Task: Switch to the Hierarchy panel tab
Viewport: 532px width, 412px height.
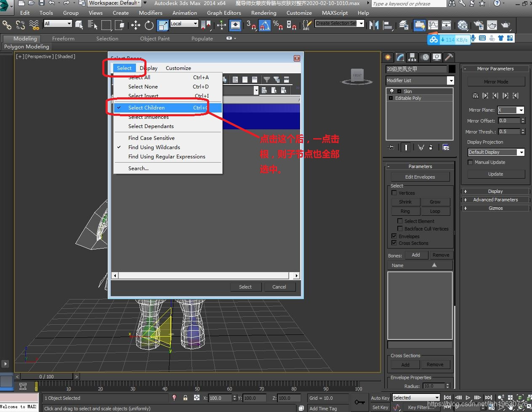Action: tap(412, 57)
